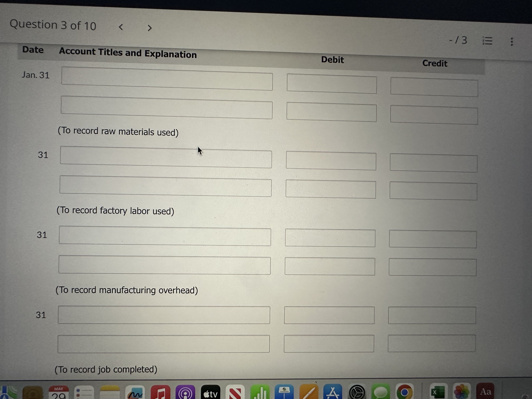Click second account field for factory labor entry
Screen dimensions: 532x399
click(165, 186)
